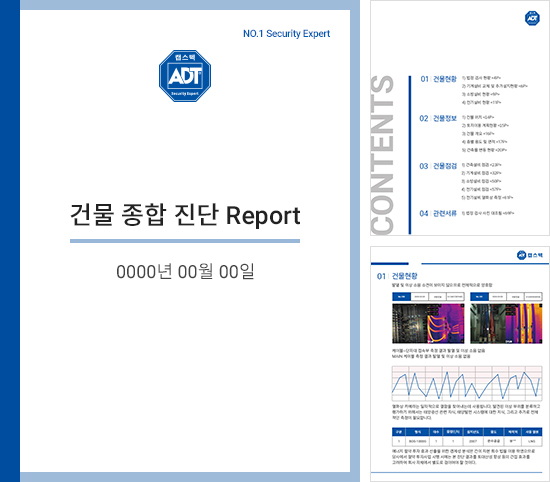Select the date field 0000년 00월 00일

185,272
